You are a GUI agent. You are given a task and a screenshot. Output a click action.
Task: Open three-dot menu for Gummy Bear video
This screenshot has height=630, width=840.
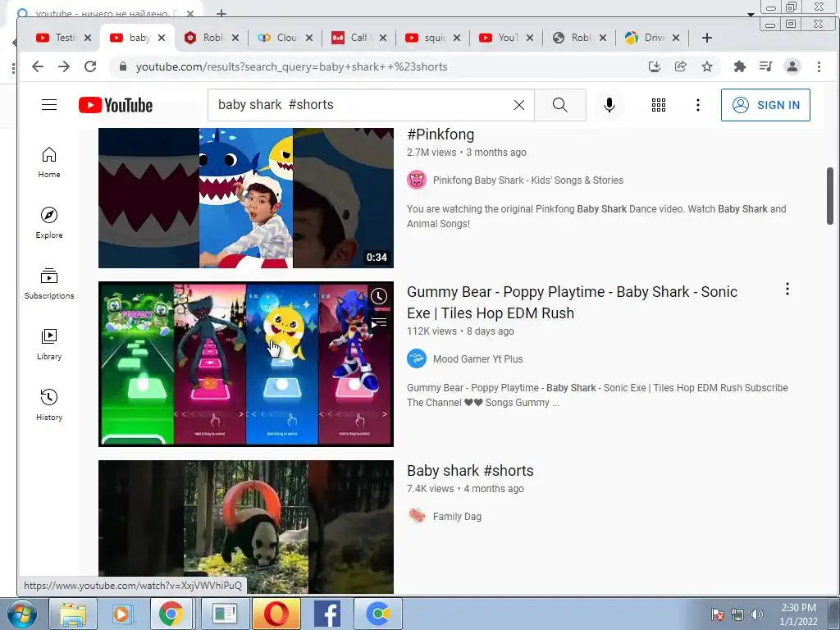coord(787,290)
